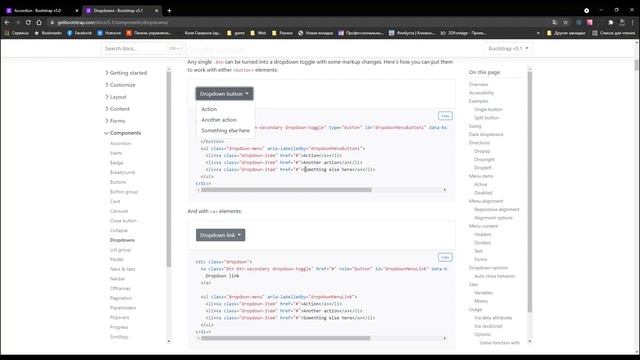
Task: Jump to Accessibility in On this page
Action: [x=481, y=93]
